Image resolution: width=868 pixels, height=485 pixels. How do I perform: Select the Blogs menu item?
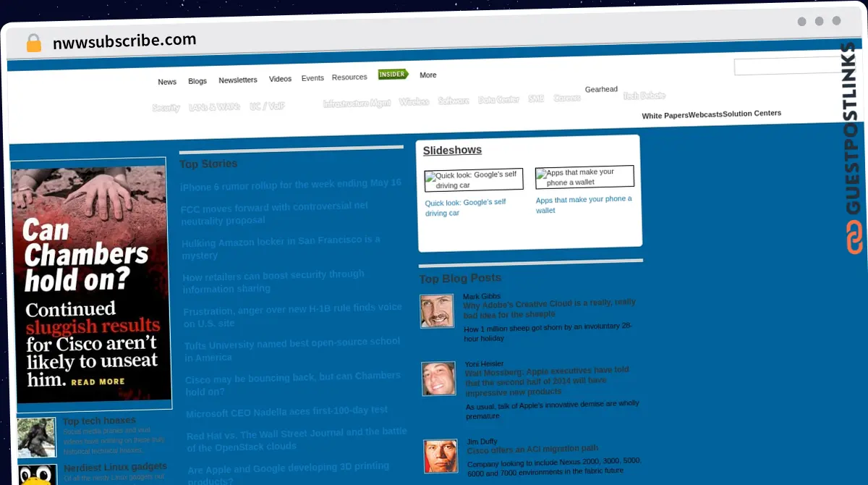(x=197, y=81)
